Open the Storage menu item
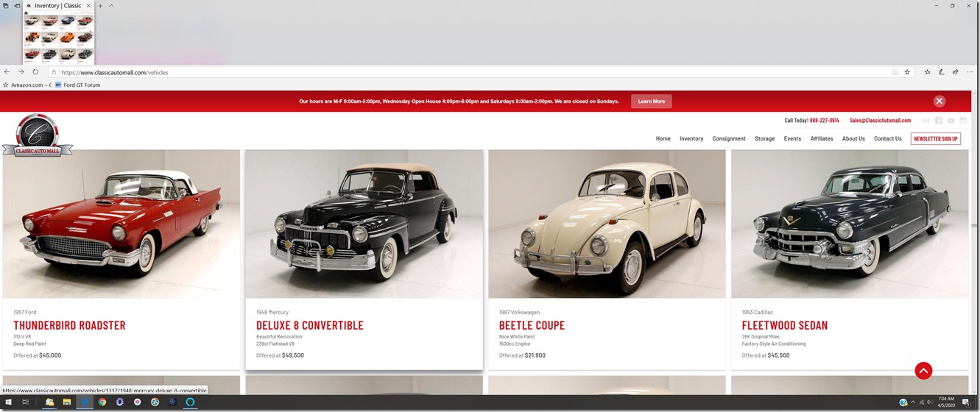This screenshot has width=980, height=412. coord(764,138)
